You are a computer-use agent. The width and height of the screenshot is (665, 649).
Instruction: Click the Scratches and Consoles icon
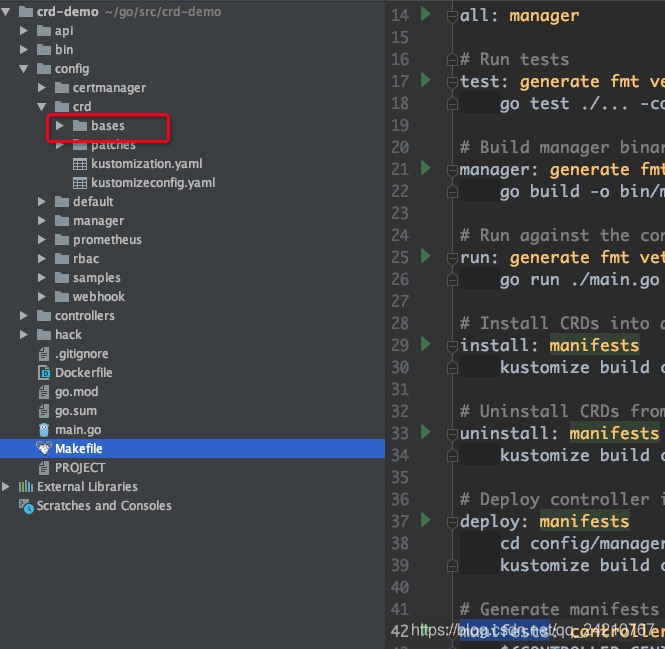point(26,506)
